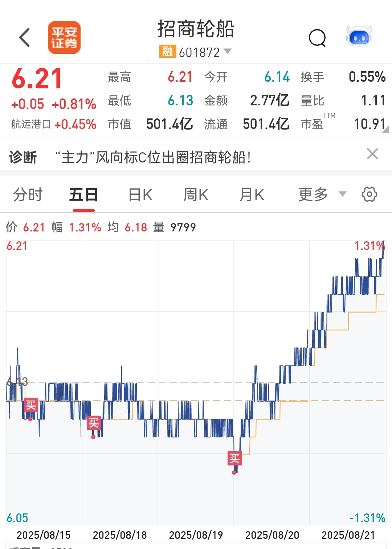Tap the 买 marker on 2025/08/15

point(31,405)
